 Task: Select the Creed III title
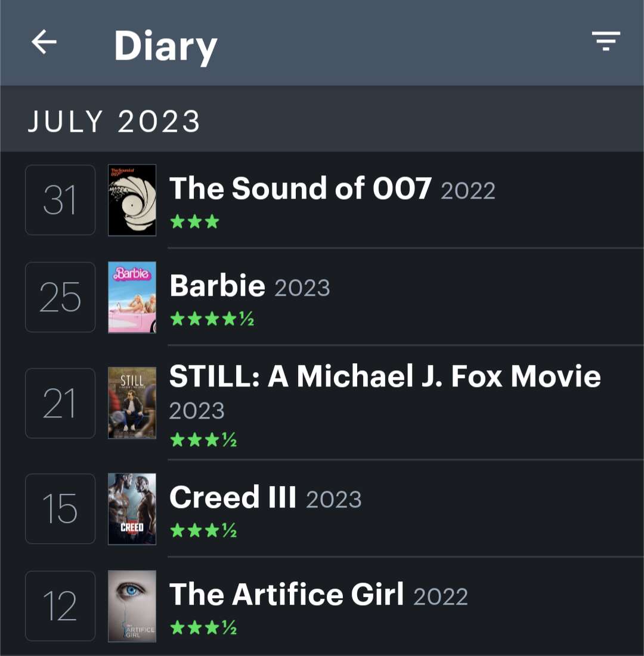tap(233, 497)
